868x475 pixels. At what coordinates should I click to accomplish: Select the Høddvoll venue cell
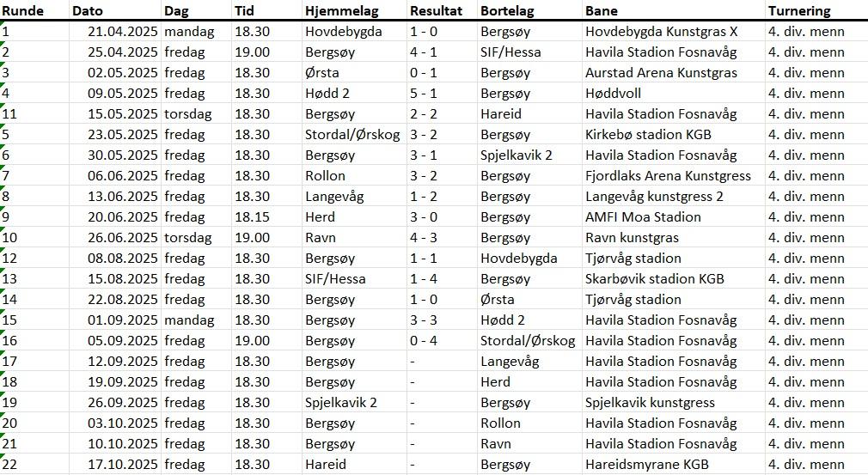pyautogui.click(x=613, y=94)
